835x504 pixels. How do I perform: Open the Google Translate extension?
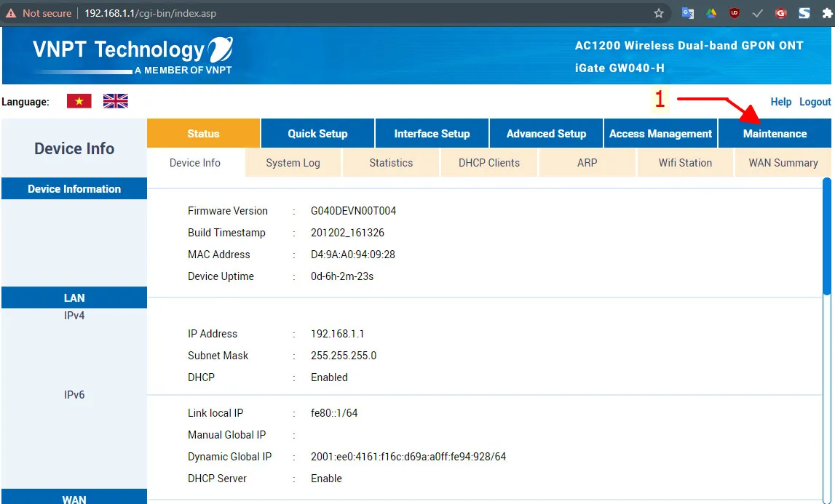coord(687,13)
